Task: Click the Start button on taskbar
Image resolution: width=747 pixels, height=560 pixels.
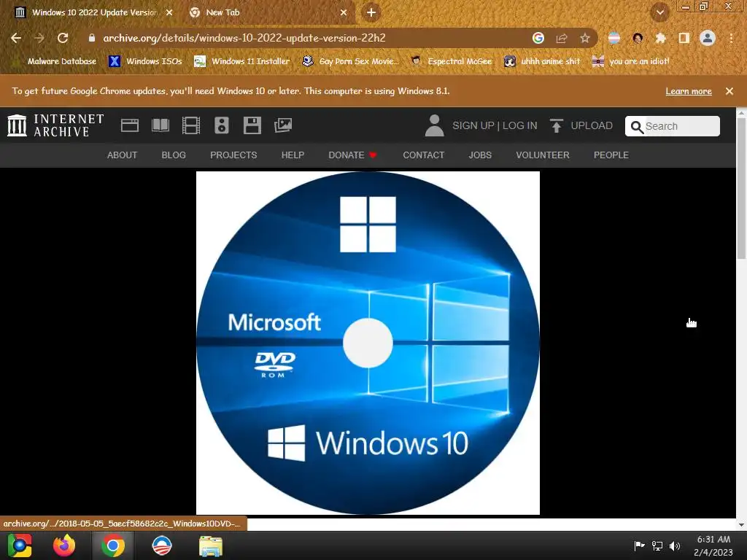Action: [20, 545]
